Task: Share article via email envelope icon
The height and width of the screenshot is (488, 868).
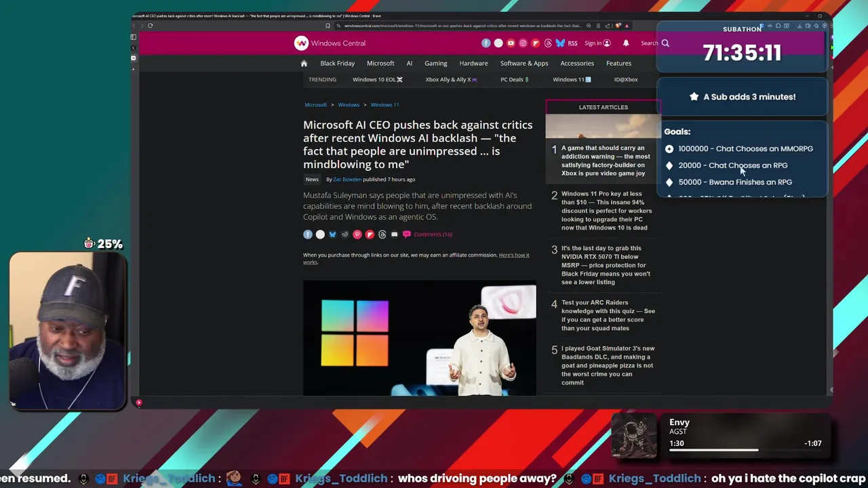Action: pyautogui.click(x=394, y=235)
